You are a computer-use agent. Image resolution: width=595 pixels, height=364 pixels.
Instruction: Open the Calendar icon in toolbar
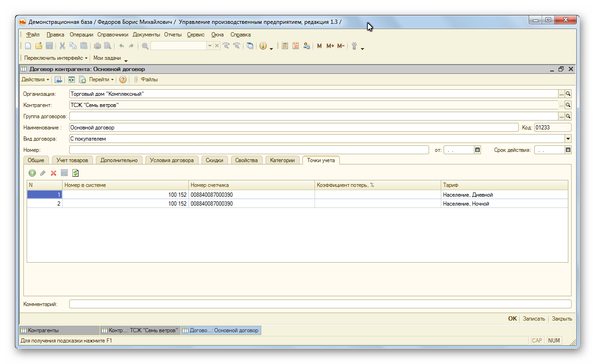[x=295, y=46]
